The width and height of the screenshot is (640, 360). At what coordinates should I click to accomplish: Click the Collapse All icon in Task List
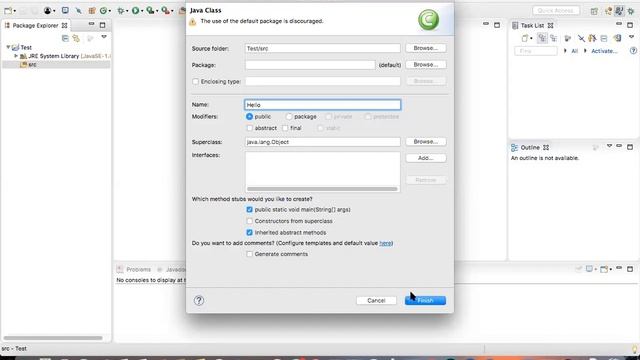pyautogui.click(x=604, y=38)
